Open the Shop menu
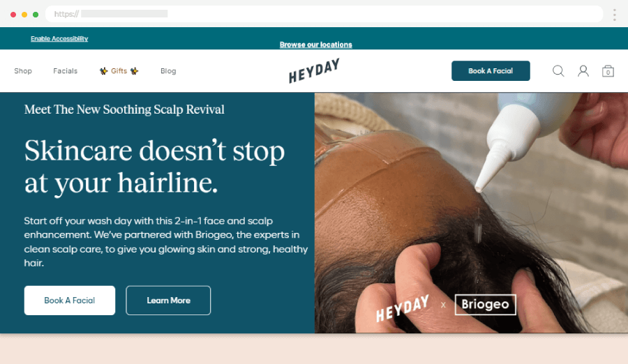This screenshot has width=628, height=364. pos(23,71)
